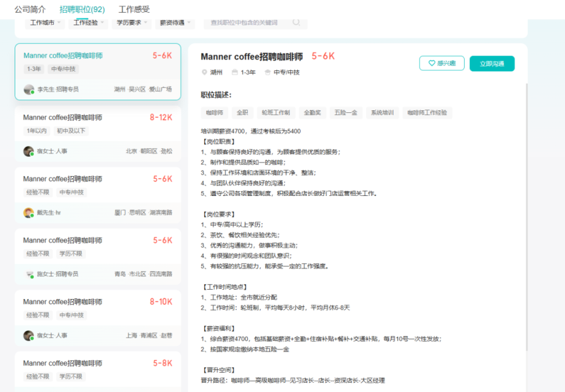Click the graduation cap icon by 中专/中技

[x=267, y=72]
